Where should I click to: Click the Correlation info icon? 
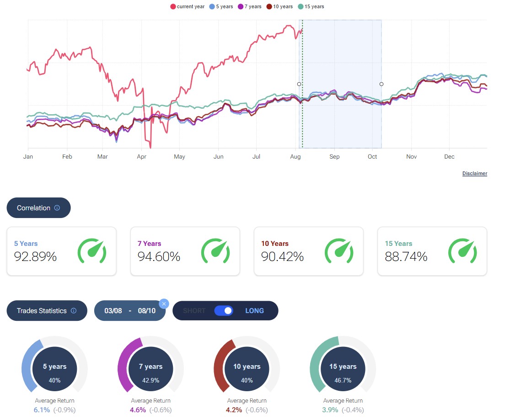click(x=57, y=208)
